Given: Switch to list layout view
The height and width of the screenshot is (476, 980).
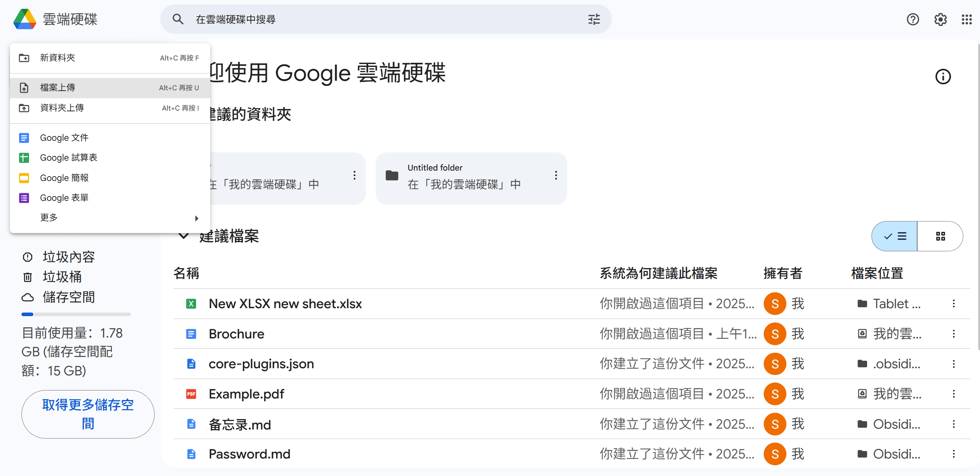Looking at the screenshot, I should 895,236.
